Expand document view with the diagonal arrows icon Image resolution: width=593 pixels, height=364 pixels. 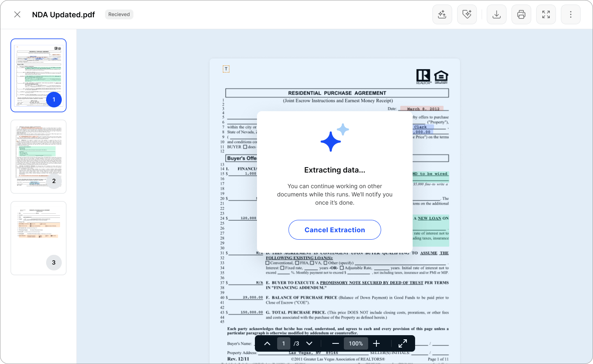tap(402, 343)
